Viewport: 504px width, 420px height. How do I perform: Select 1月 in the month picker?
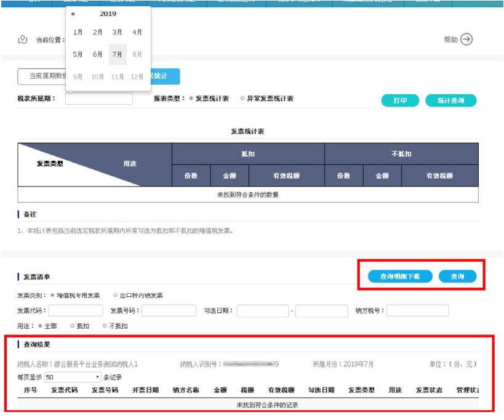click(78, 32)
